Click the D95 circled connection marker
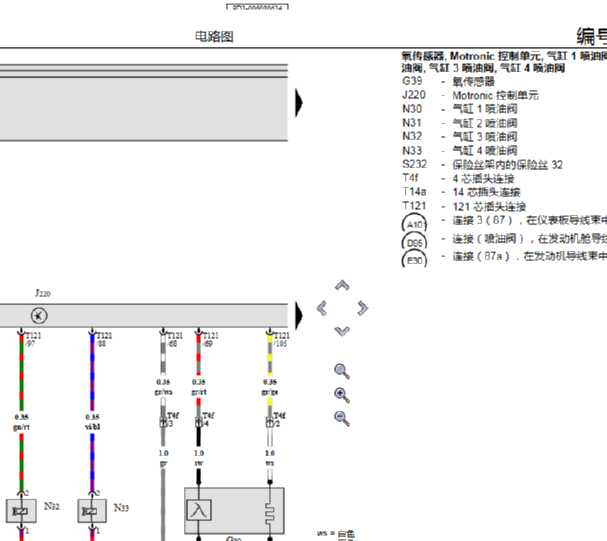The height and width of the screenshot is (541, 607). (x=414, y=241)
